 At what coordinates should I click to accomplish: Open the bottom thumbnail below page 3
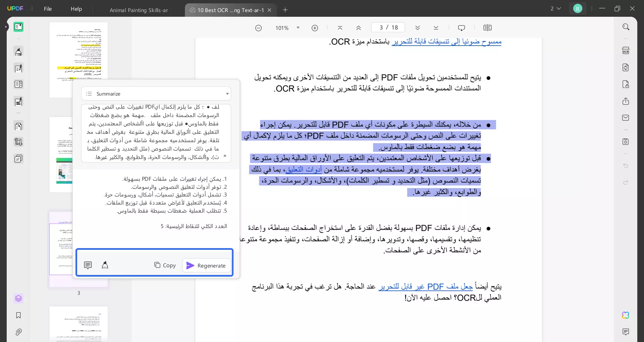[78, 324]
